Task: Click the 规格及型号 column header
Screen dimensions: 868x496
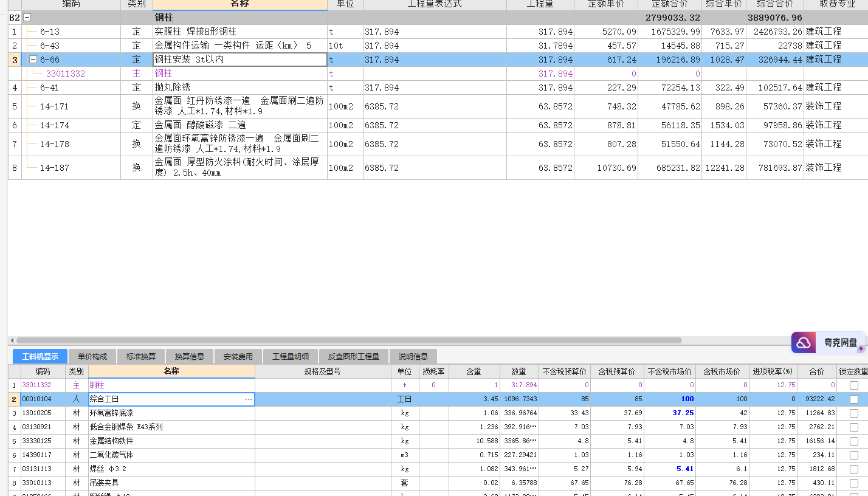Action: pyautogui.click(x=323, y=371)
